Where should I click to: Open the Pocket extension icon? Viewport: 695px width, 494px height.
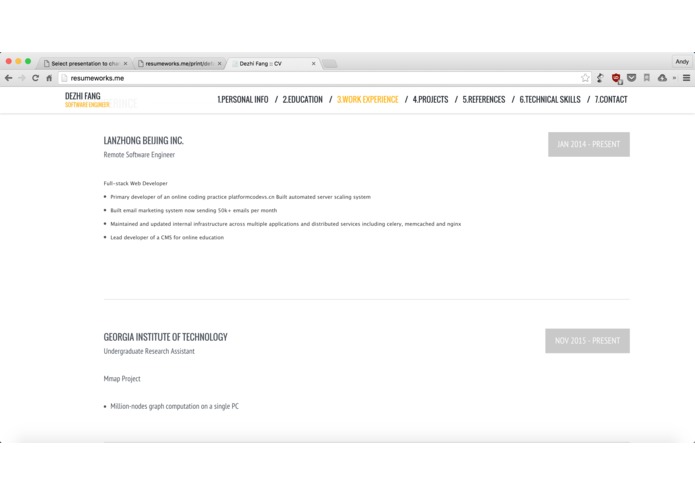point(632,78)
